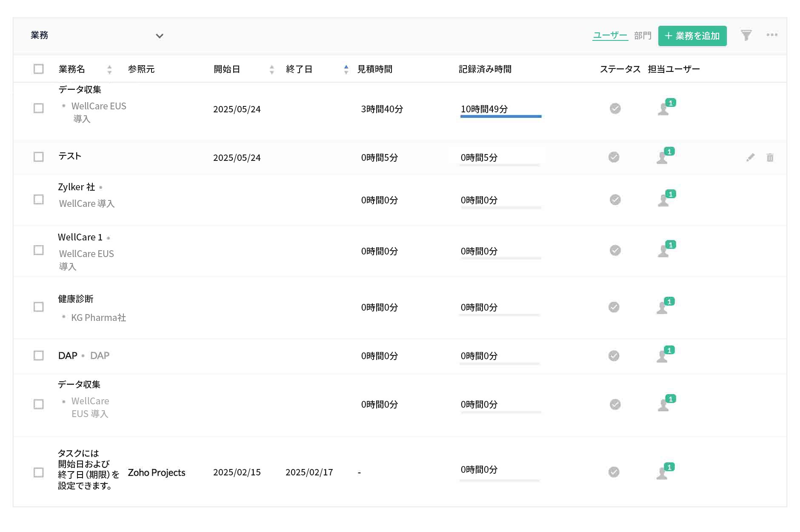Click the 業務を追加 button

[692, 36]
